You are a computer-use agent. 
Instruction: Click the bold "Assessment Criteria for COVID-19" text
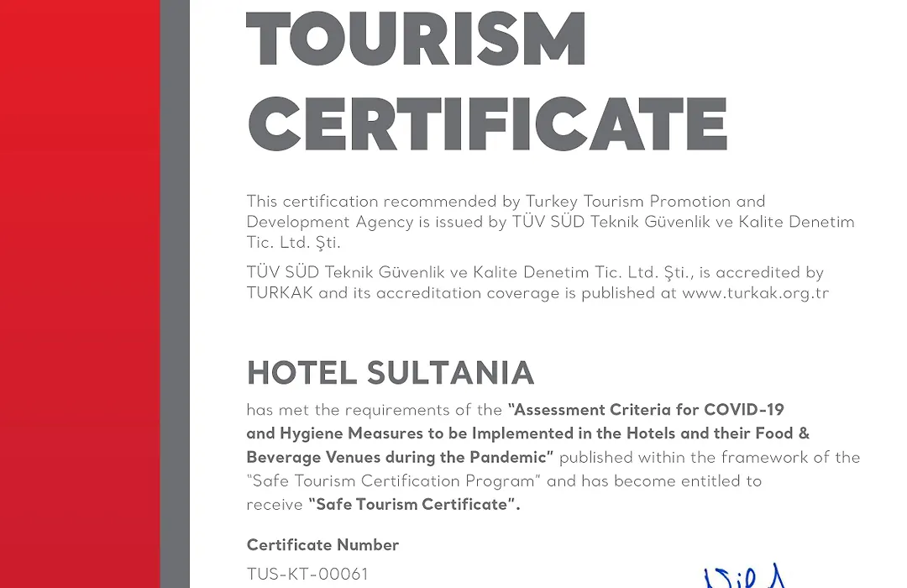point(646,410)
